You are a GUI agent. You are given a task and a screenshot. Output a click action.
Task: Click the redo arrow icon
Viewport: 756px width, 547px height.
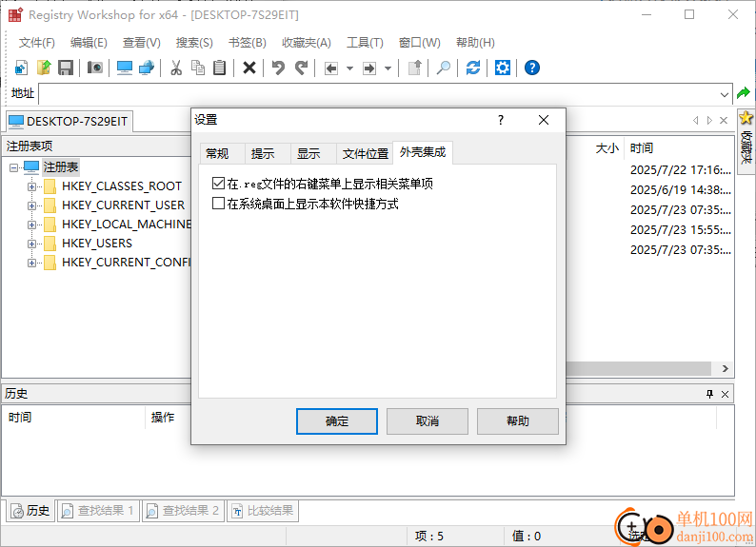click(301, 68)
